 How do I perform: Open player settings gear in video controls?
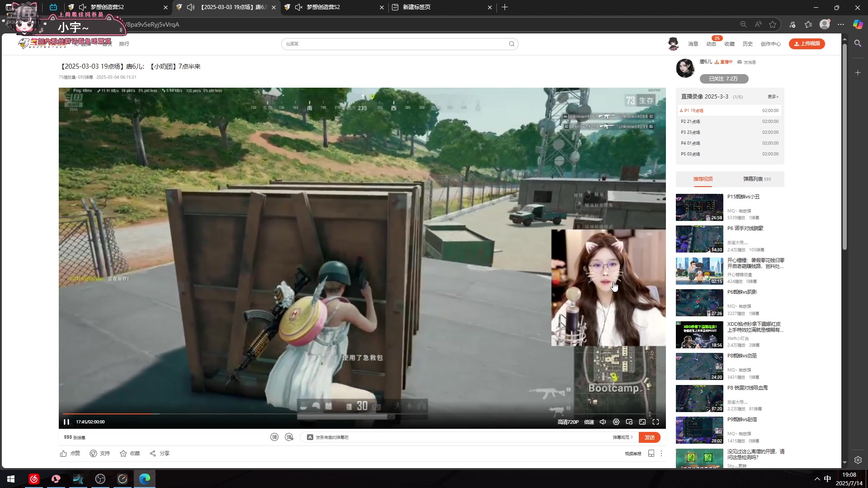pyautogui.click(x=616, y=422)
